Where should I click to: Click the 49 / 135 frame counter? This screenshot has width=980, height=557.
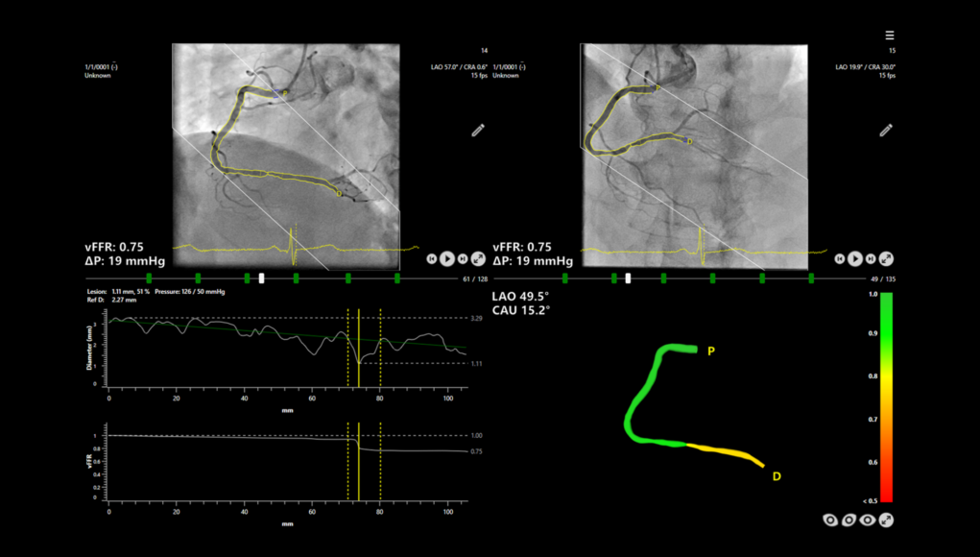(883, 278)
